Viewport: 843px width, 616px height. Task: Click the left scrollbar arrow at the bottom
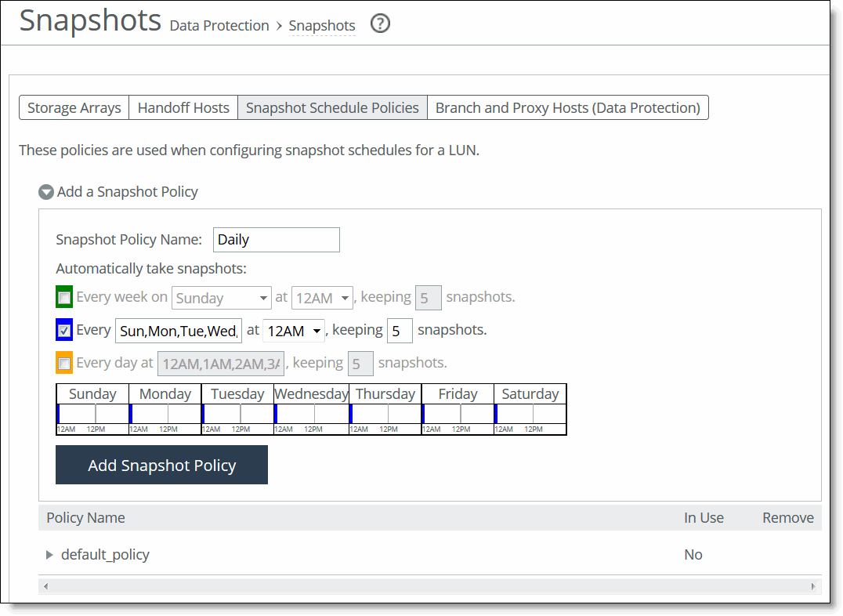(45, 585)
